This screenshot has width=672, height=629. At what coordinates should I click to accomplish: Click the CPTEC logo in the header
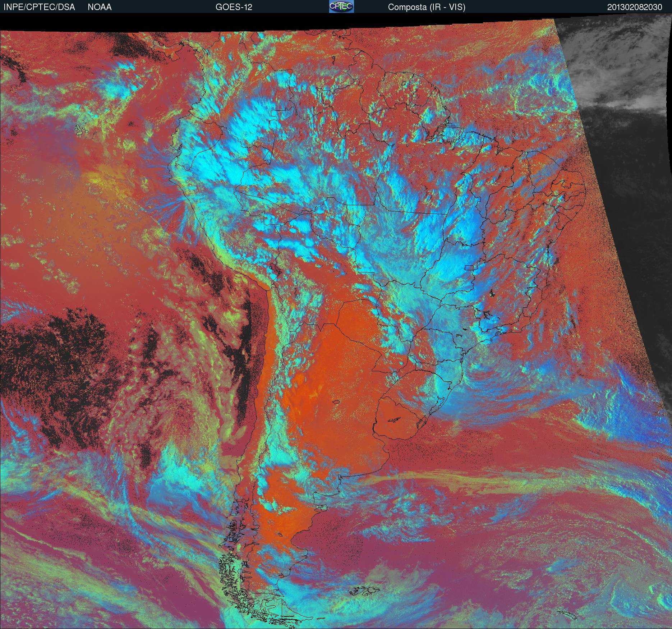click(x=341, y=6)
